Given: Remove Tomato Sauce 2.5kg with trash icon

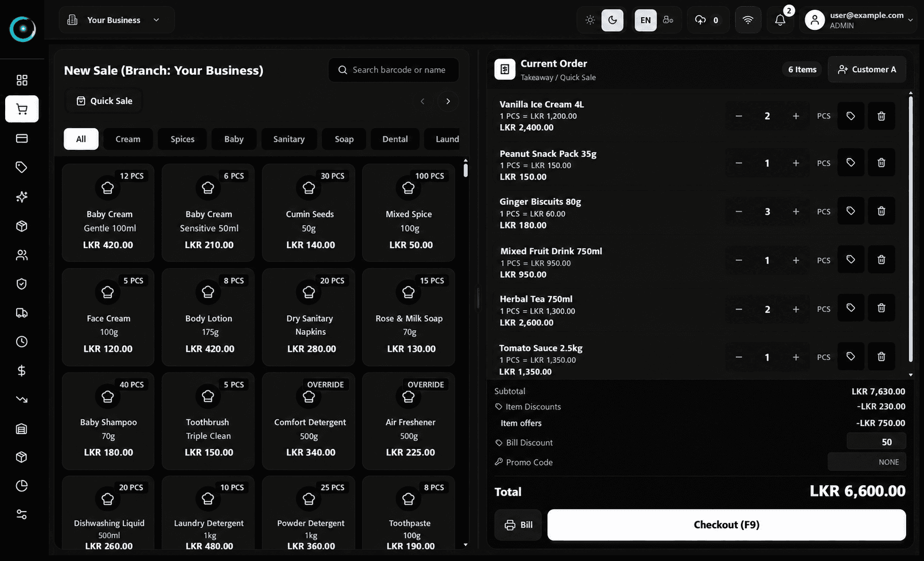Looking at the screenshot, I should 881,357.
